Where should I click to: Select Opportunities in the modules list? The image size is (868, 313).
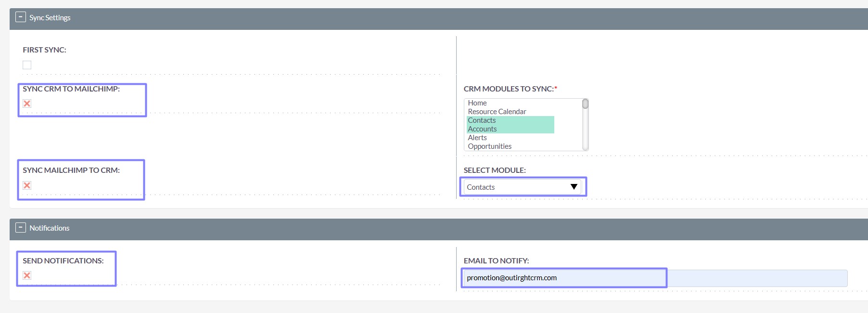[489, 146]
